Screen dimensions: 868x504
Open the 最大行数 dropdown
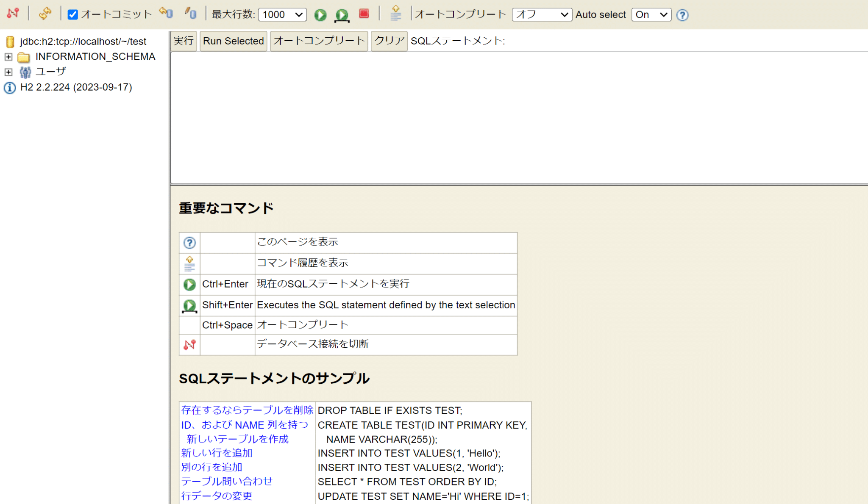(282, 14)
